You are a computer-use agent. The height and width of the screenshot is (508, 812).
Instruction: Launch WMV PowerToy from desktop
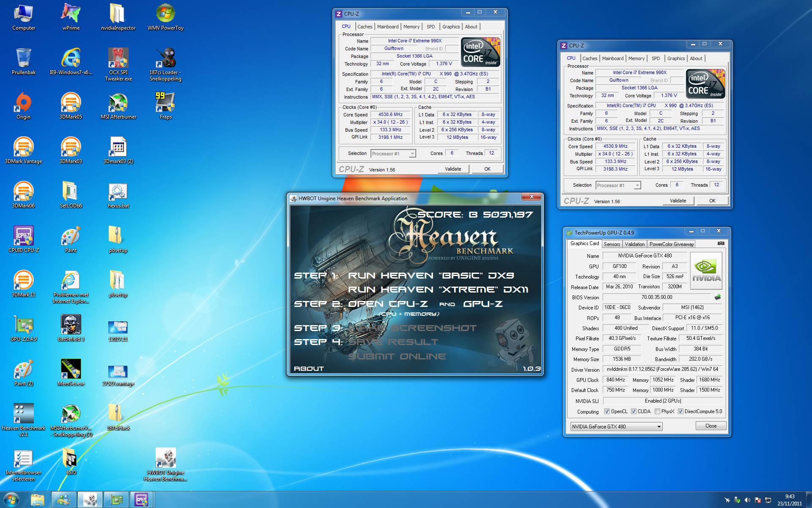165,17
